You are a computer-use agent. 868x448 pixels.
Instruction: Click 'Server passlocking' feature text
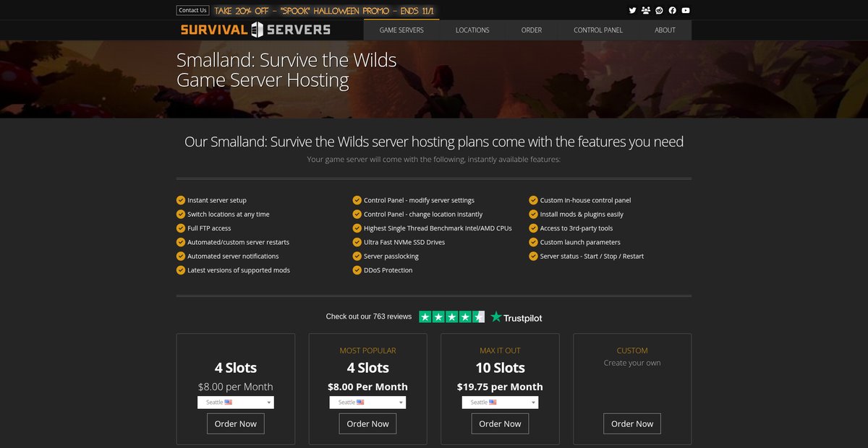[x=391, y=256]
